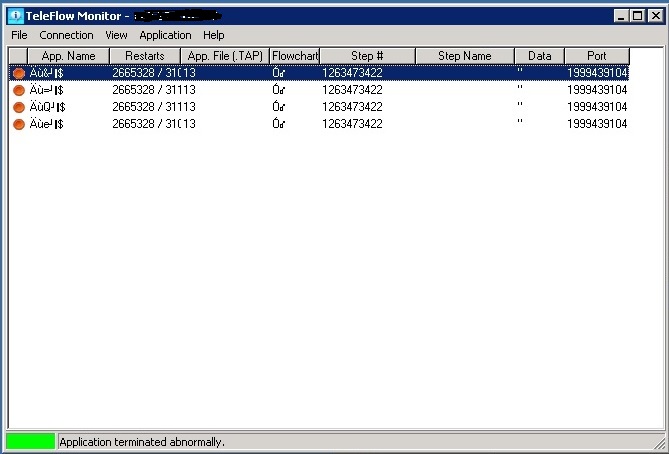Click the orange status icon of the Äù= row

coord(19,90)
